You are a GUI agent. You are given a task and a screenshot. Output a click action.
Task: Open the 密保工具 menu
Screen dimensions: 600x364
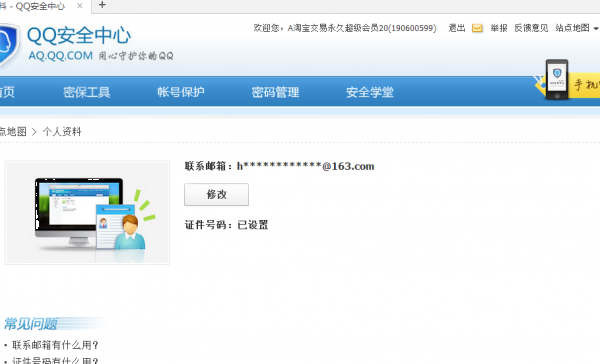pos(87,92)
